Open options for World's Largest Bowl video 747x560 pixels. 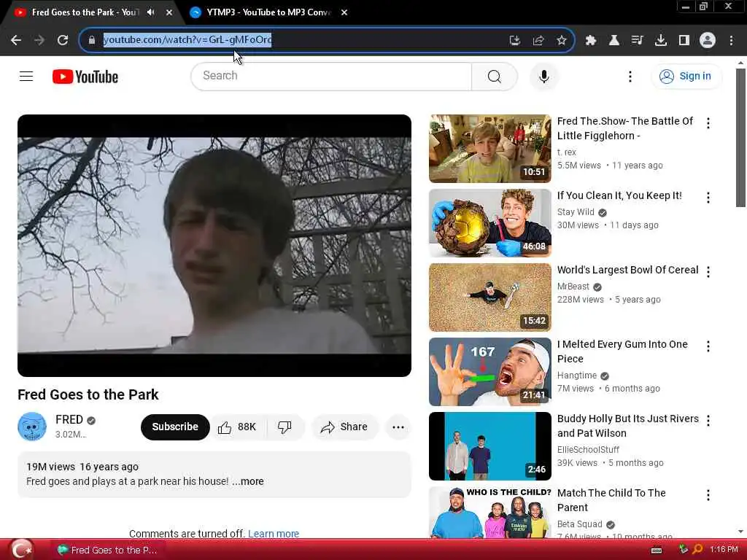pyautogui.click(x=708, y=272)
